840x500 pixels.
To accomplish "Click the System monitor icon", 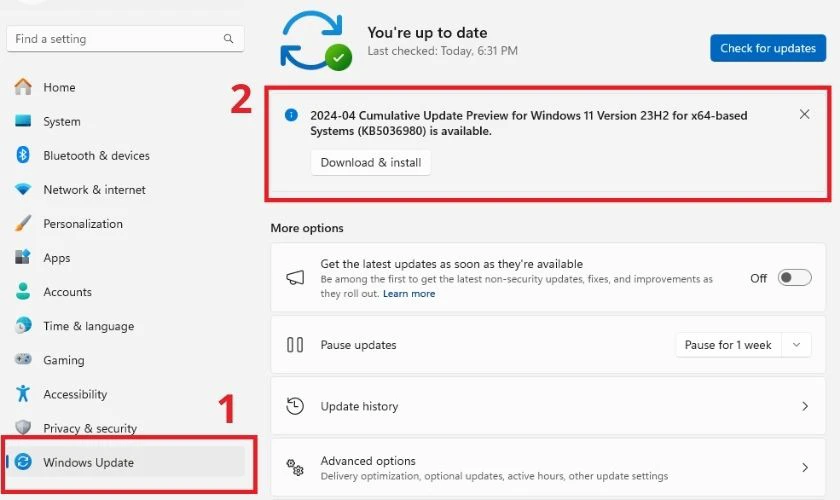I will pos(23,121).
